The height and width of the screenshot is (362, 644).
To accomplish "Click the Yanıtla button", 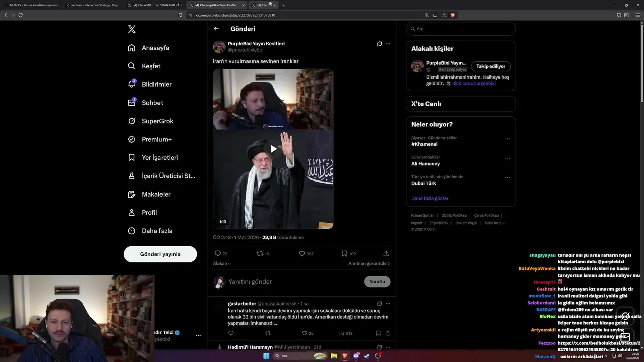I will coord(377,282).
